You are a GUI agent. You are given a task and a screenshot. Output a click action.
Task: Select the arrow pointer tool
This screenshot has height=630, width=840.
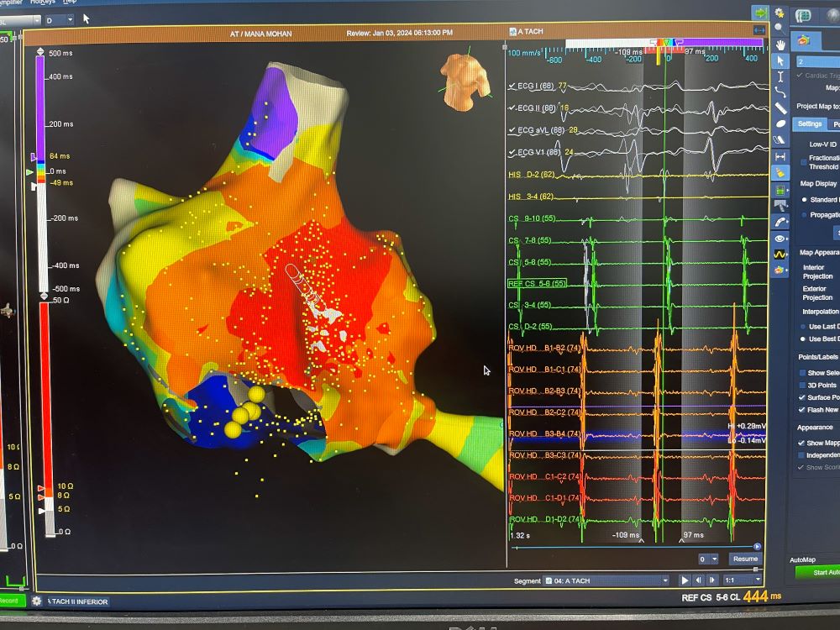(780, 61)
